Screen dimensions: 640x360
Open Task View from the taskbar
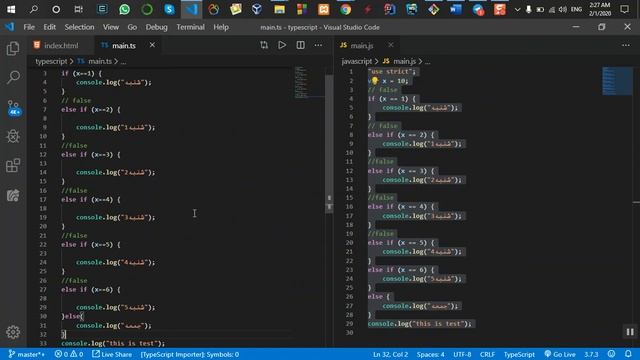(78, 9)
